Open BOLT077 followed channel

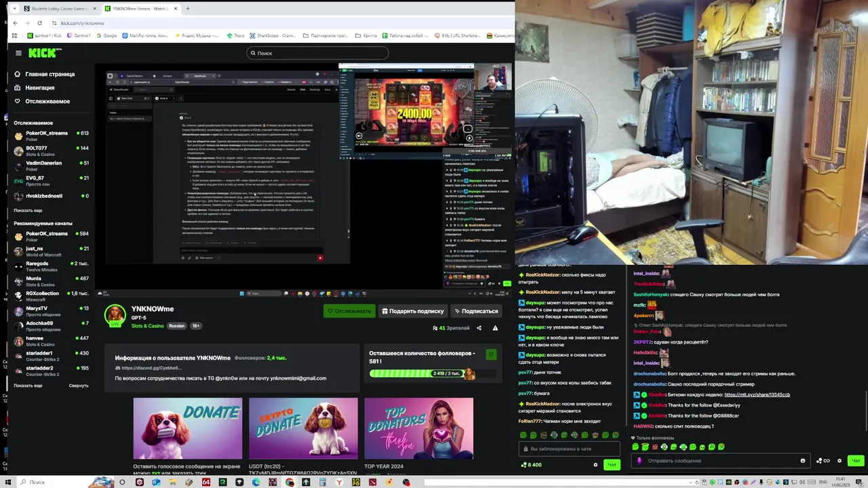(x=52, y=150)
